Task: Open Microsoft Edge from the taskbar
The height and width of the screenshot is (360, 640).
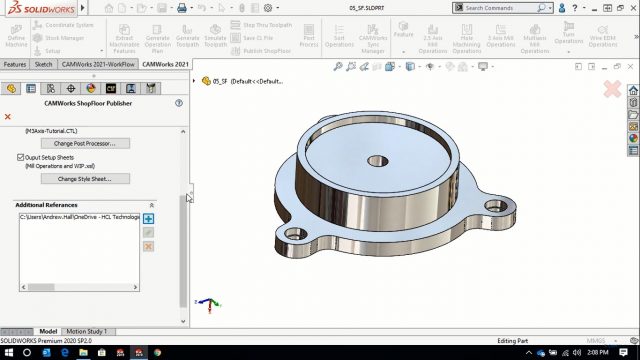Action: click(x=64, y=353)
